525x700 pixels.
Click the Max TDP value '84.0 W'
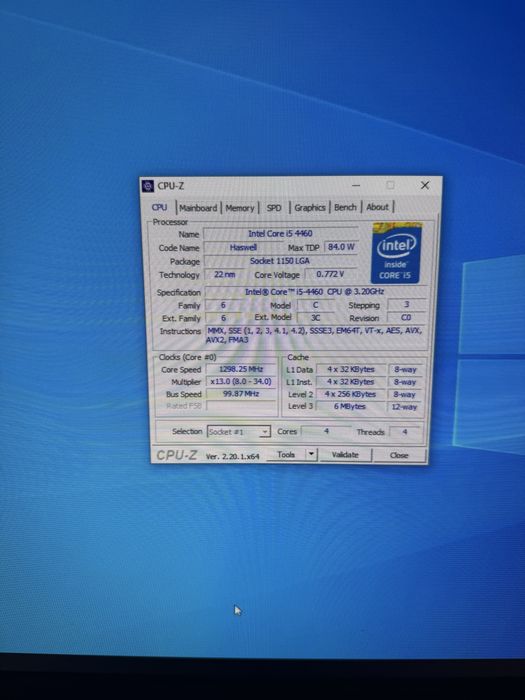[x=341, y=247]
